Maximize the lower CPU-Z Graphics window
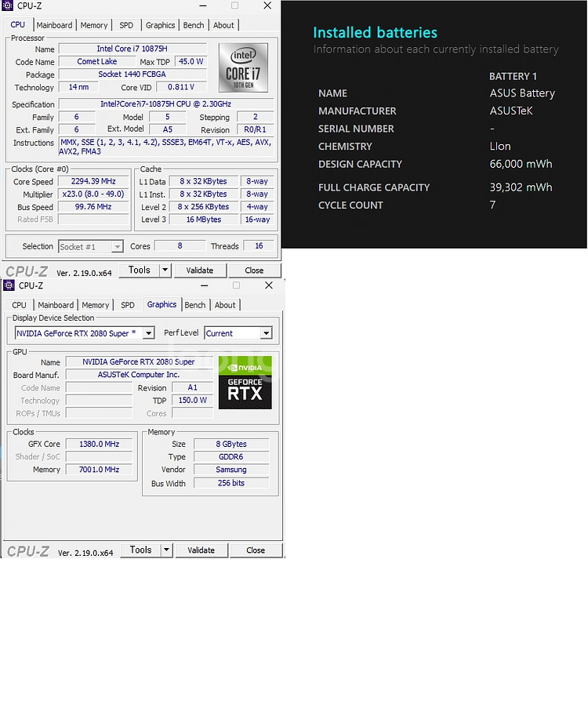 click(x=236, y=285)
